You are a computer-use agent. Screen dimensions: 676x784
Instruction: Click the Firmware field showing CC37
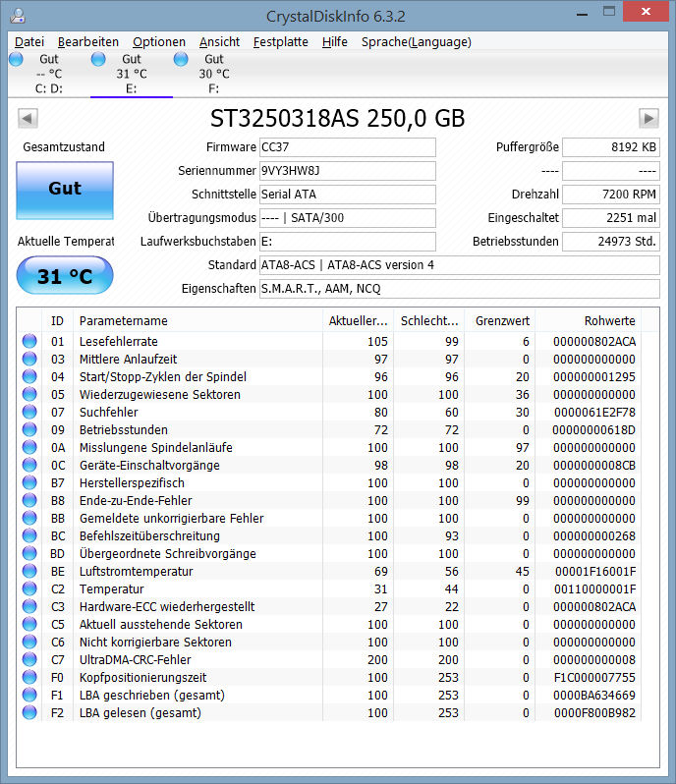(348, 147)
